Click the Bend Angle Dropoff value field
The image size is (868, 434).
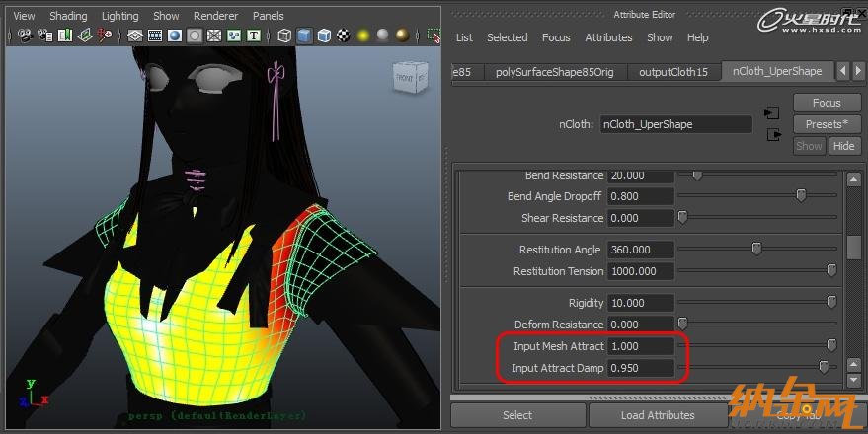[641, 196]
